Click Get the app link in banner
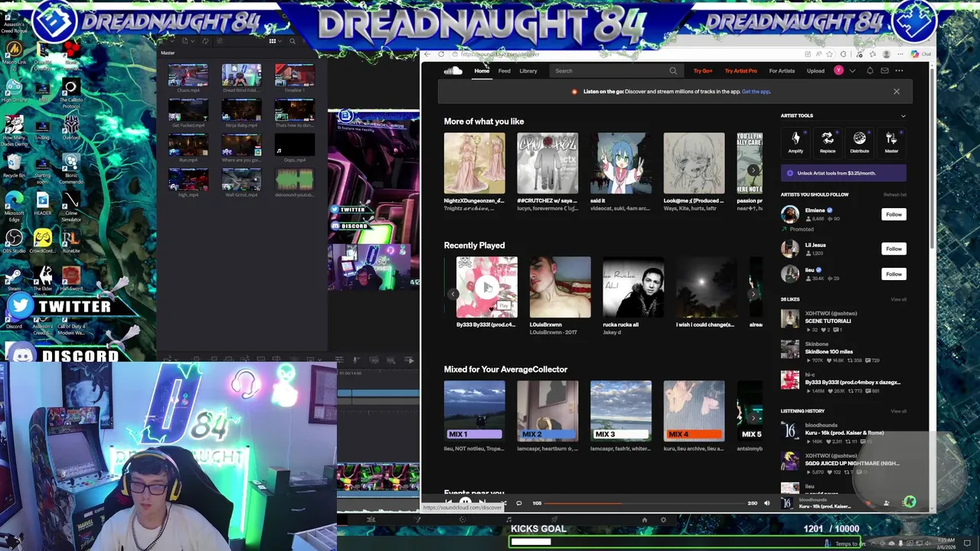The width and height of the screenshot is (980, 551). (x=756, y=92)
